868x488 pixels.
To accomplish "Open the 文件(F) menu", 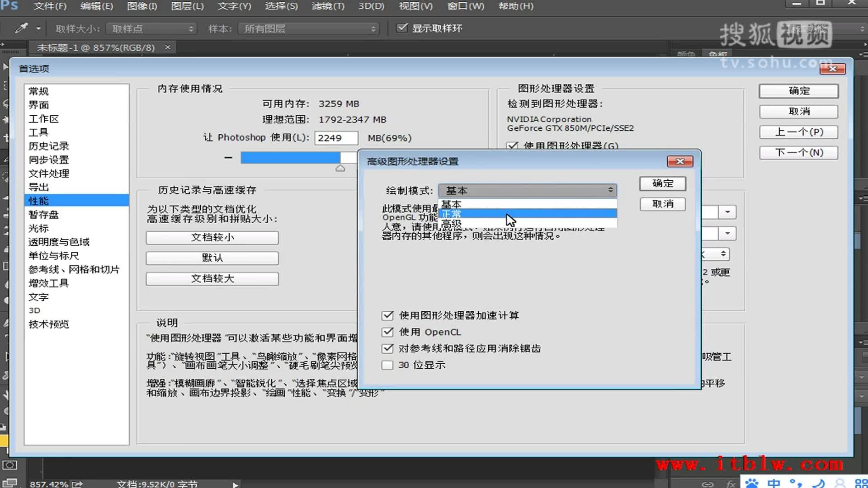I will coord(50,6).
